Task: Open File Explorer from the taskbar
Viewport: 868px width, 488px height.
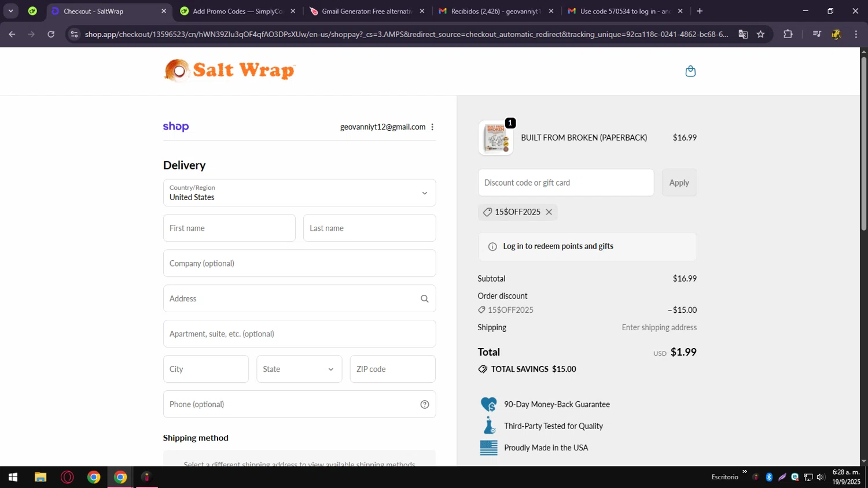Action: [x=40, y=477]
